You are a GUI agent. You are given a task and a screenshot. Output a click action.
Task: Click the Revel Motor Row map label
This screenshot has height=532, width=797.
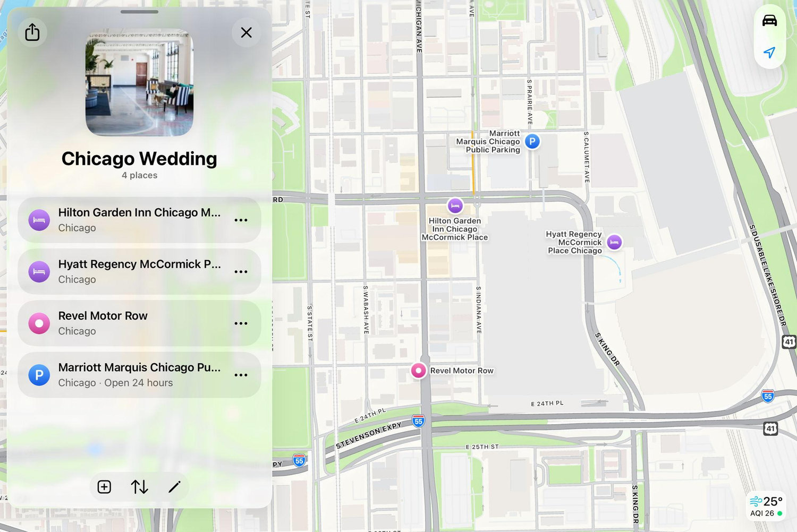coord(462,371)
